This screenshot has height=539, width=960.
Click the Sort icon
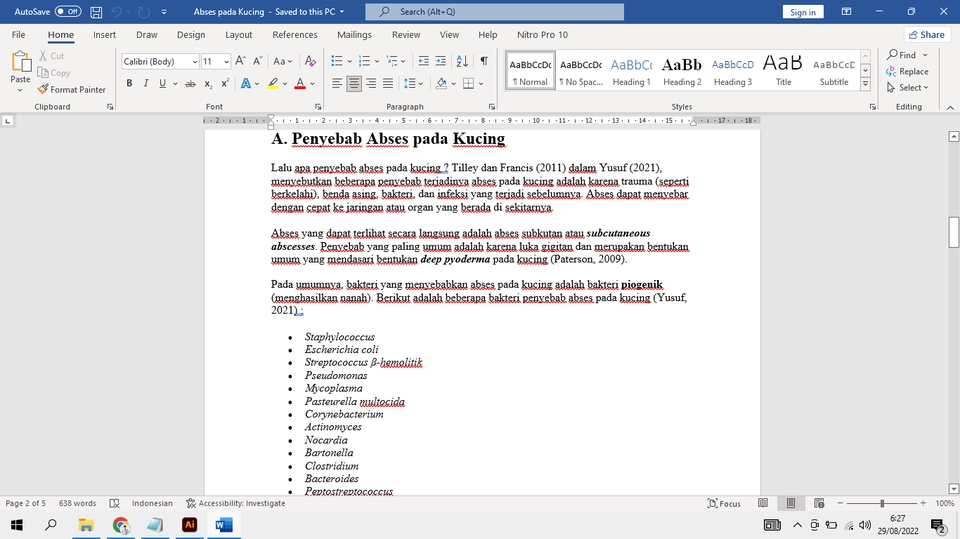[x=462, y=61]
